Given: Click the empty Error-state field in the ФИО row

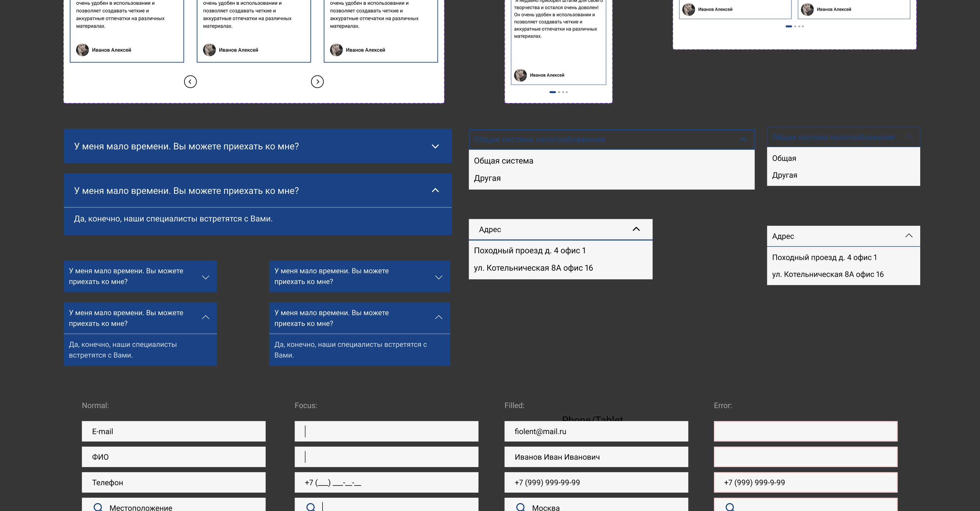Looking at the screenshot, I should tap(805, 456).
